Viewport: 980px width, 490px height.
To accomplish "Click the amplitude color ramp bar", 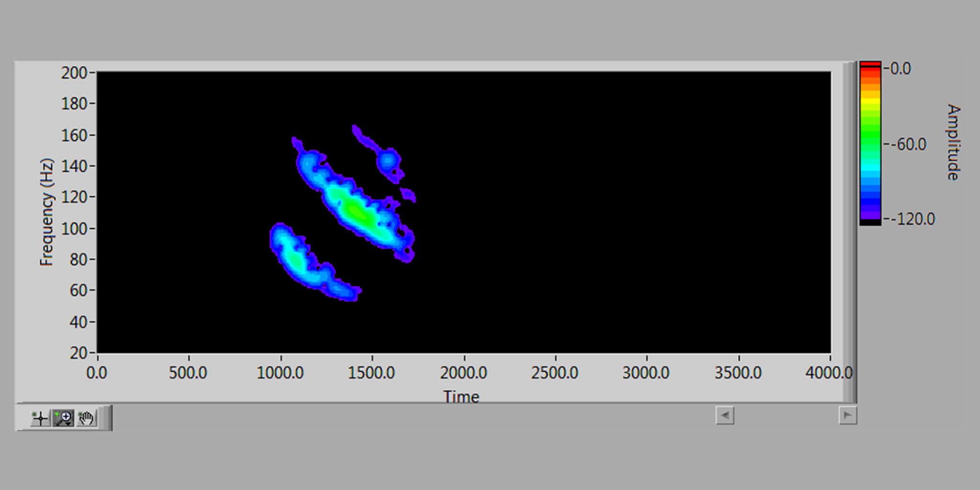I will [870, 143].
